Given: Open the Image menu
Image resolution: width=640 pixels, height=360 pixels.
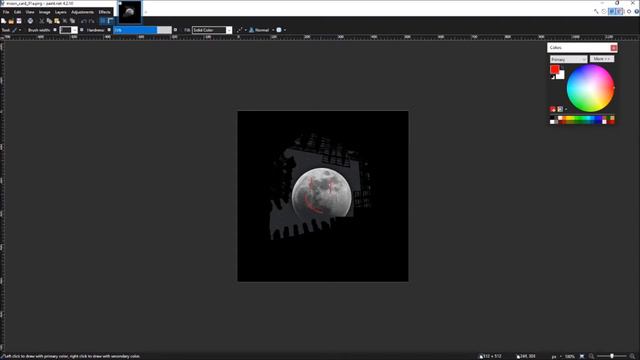Looking at the screenshot, I should (44, 12).
